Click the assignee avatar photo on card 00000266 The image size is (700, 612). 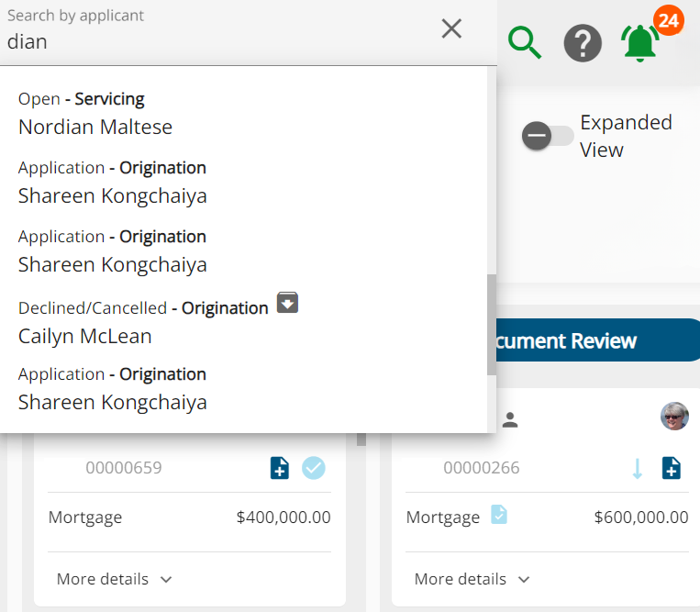pos(674,416)
